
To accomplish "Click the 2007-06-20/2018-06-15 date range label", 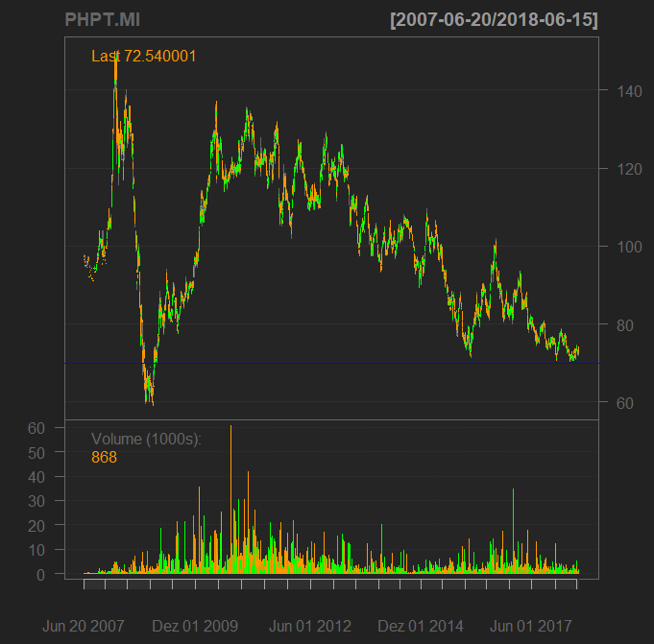I will point(495,19).
